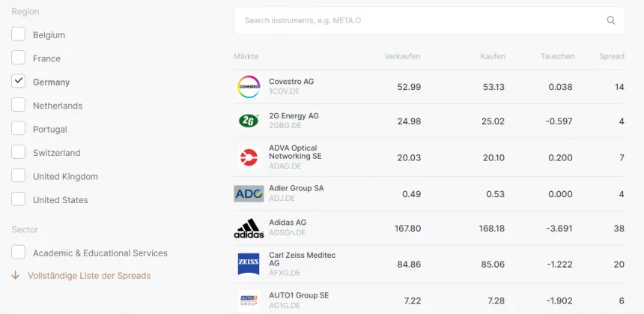Check the Netherlands region checkbox
644x314 pixels.
pos(18,105)
